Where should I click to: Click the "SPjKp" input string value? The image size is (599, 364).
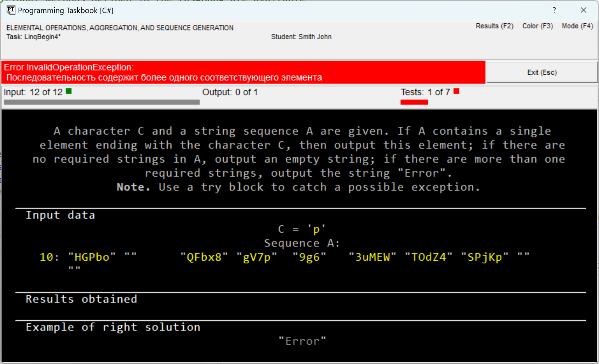(x=484, y=257)
